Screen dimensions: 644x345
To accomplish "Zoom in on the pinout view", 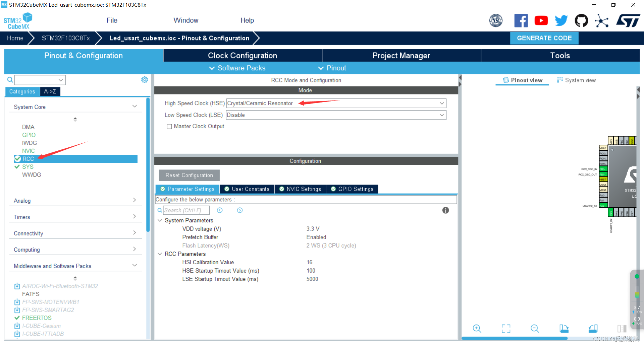I will 477,329.
